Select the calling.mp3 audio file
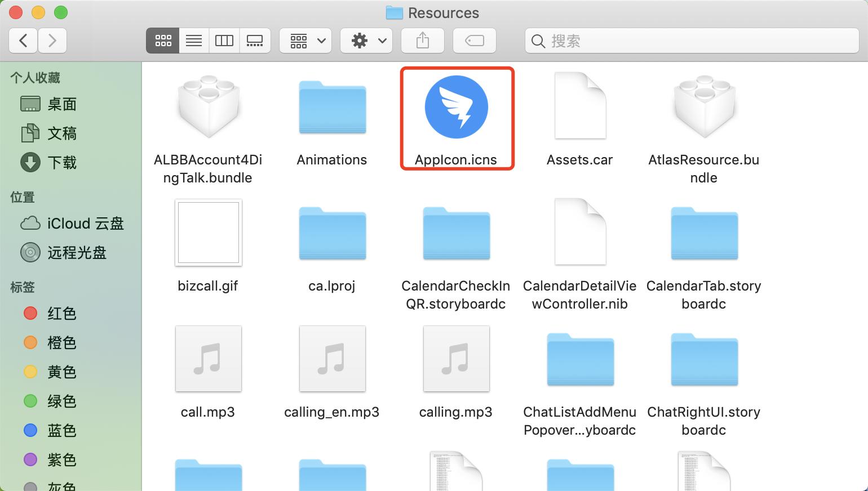 click(457, 359)
